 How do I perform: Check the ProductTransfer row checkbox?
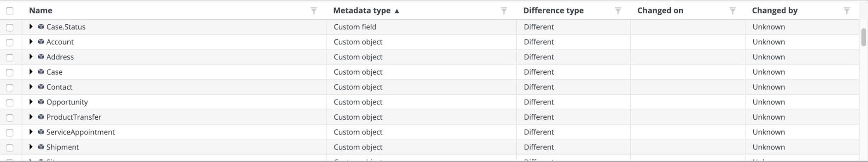(10, 117)
